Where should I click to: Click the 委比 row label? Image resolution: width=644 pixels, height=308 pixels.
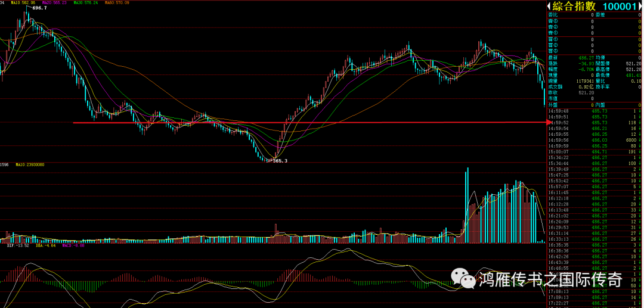click(553, 15)
